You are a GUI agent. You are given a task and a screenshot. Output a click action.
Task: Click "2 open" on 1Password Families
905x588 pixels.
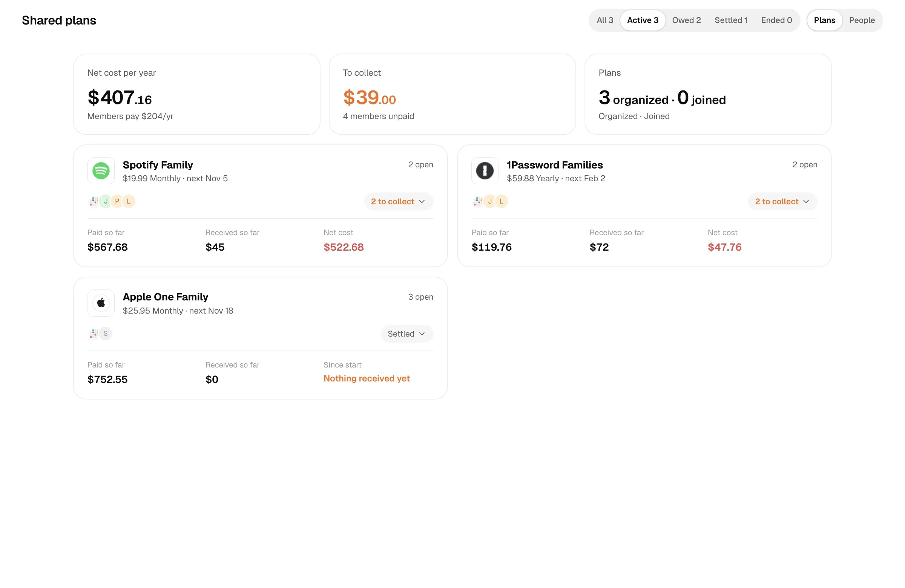pos(805,165)
